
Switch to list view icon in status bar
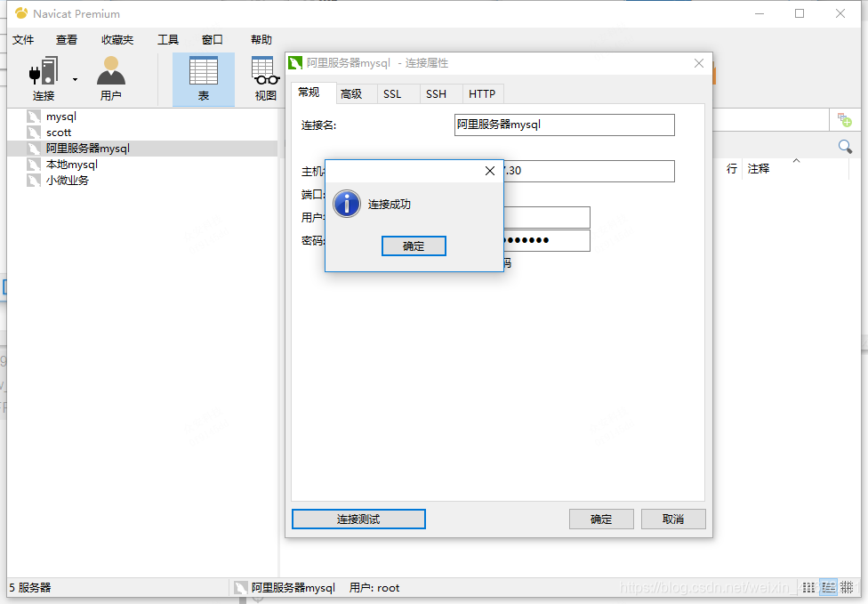(808, 587)
